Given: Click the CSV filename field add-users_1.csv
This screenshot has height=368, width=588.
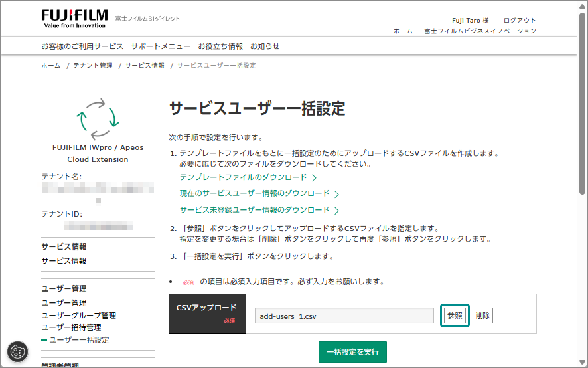Looking at the screenshot, I should (344, 316).
